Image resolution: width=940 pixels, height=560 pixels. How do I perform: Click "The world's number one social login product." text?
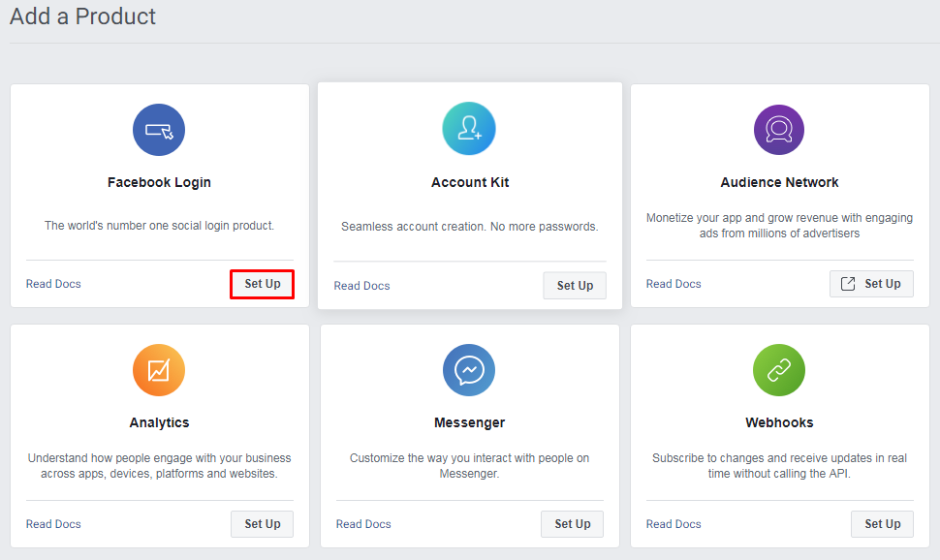point(159,226)
